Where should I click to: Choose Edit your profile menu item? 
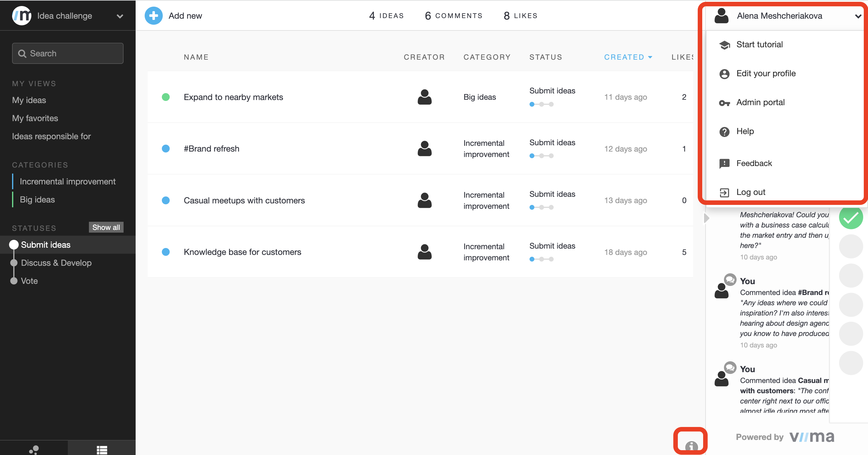(766, 74)
